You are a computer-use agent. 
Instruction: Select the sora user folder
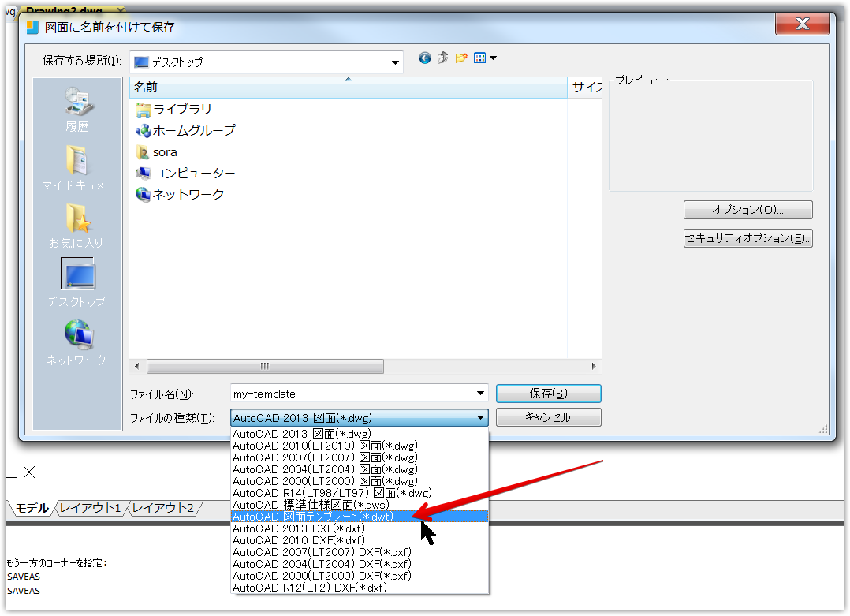[157, 152]
